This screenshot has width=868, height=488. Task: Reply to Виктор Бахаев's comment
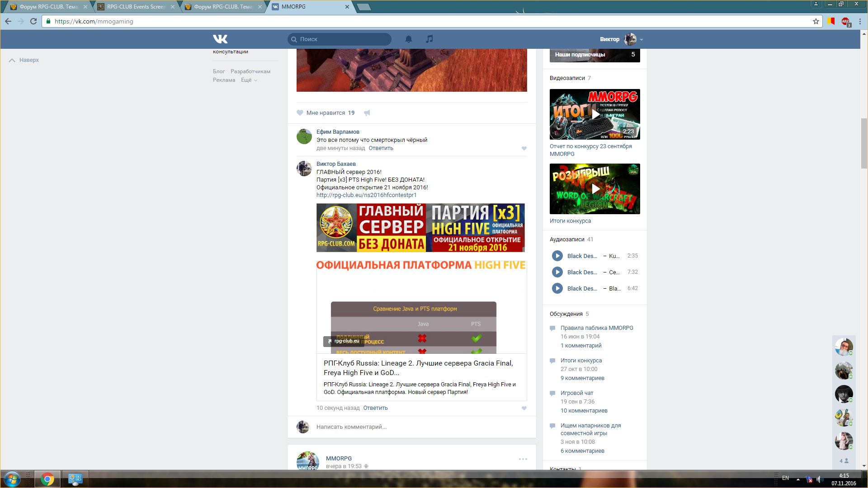(x=375, y=408)
